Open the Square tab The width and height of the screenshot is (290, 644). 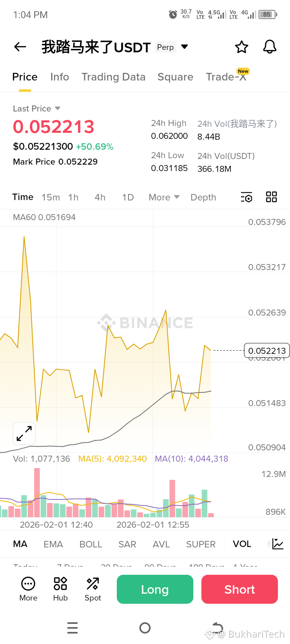click(x=175, y=77)
